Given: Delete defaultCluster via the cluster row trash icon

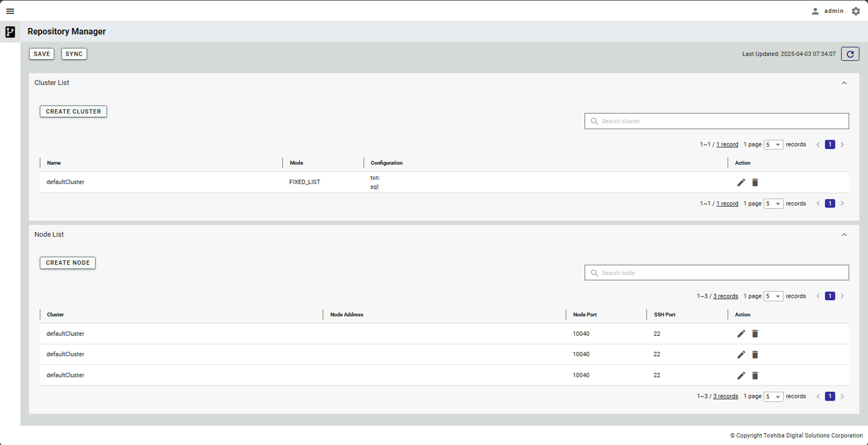Looking at the screenshot, I should (755, 182).
